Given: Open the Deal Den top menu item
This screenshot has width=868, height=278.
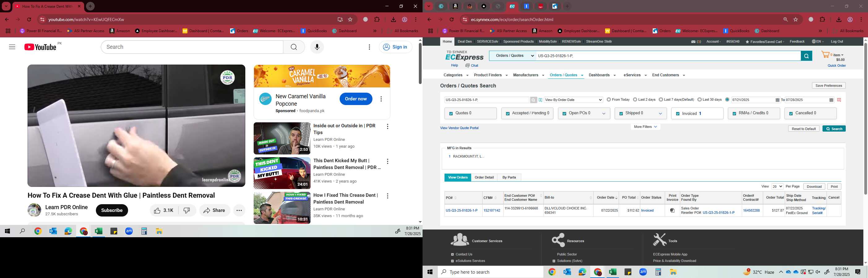Looking at the screenshot, I should coord(464,42).
